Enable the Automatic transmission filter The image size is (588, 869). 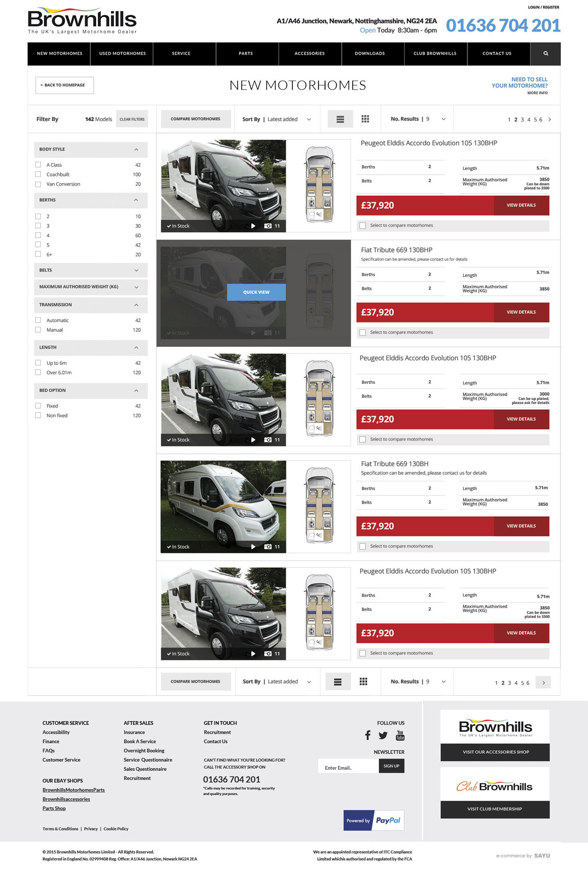point(38,320)
